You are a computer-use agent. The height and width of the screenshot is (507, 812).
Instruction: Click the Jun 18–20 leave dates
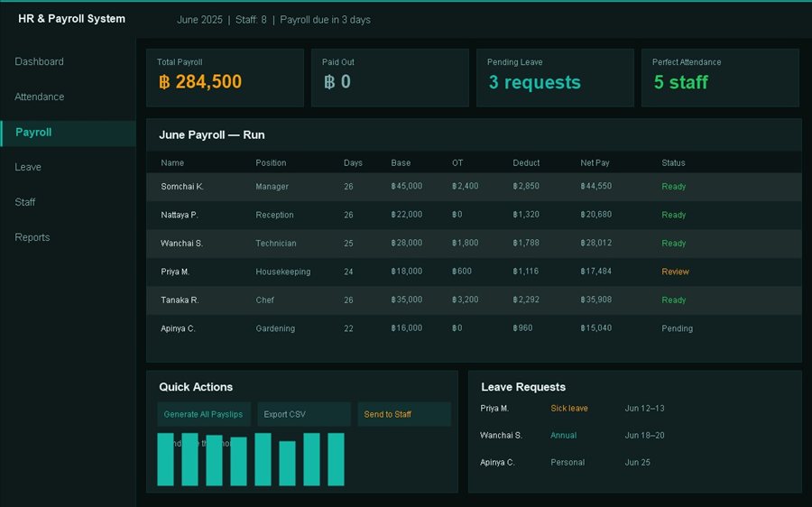point(644,436)
